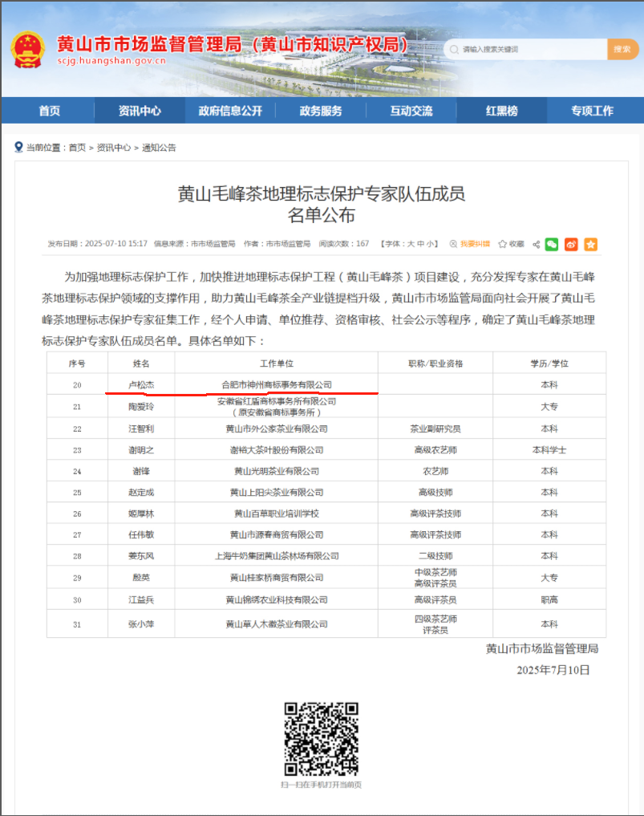Open the 首页 nav tab
The width and height of the screenshot is (644, 816).
coord(50,111)
